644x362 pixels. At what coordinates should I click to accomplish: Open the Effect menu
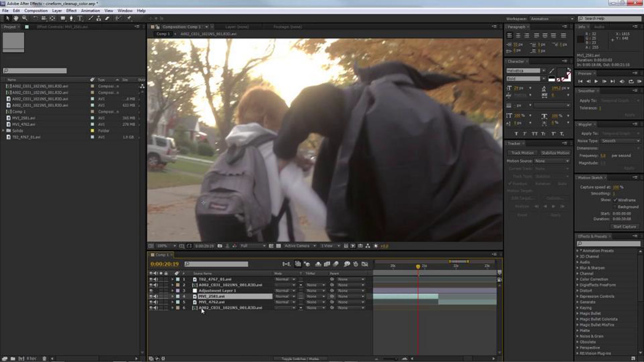tap(71, 11)
